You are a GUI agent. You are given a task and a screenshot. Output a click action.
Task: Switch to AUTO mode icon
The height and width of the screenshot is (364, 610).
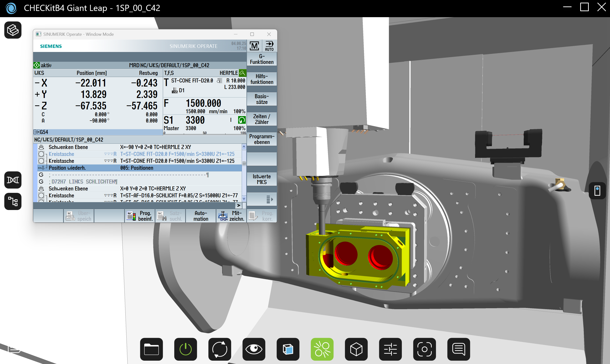269,46
